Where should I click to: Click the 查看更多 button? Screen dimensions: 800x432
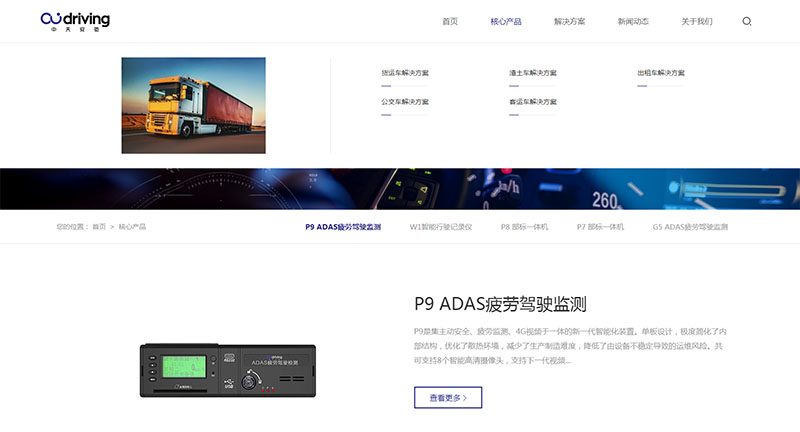(x=448, y=398)
